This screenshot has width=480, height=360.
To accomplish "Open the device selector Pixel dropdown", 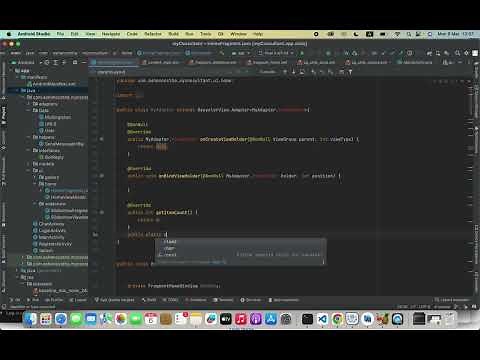I will (x=276, y=53).
